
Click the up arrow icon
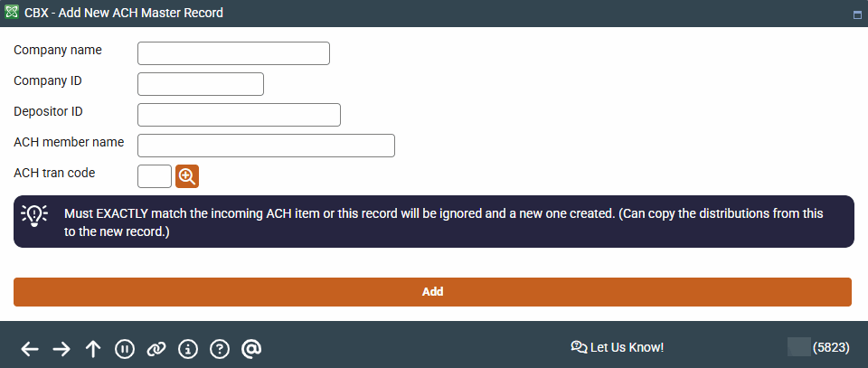coord(93,349)
